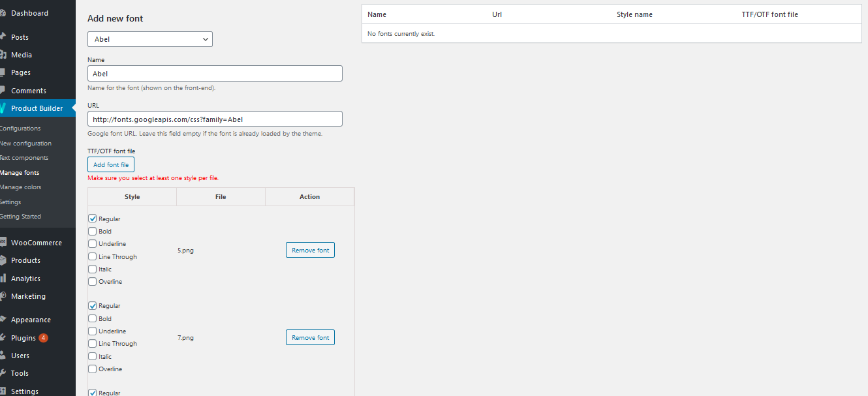Open the Abel font dropdown
The width and height of the screenshot is (868, 396).
point(150,39)
